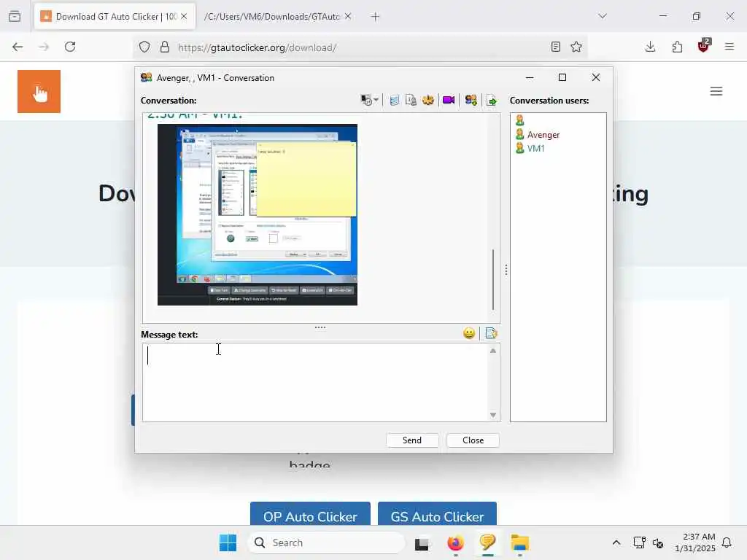Click the dotted vertical splitter beside the users list
This screenshot has width=747, height=560.
[x=506, y=270]
